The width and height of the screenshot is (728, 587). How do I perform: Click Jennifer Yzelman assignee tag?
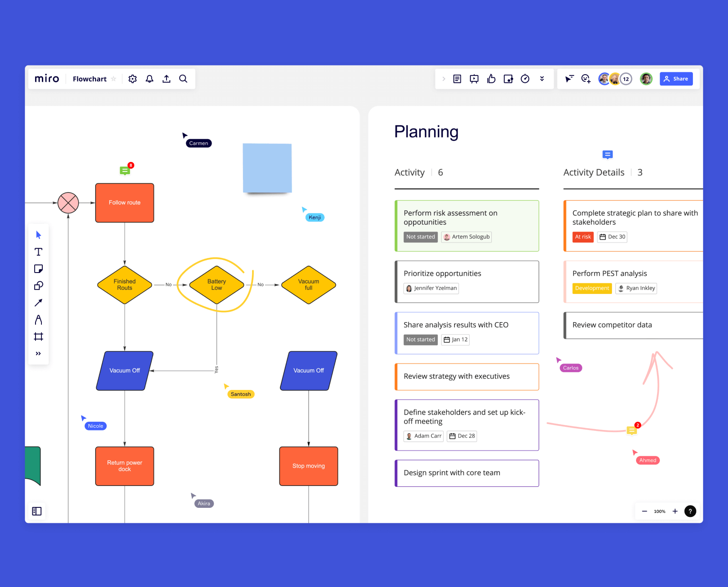[431, 288]
